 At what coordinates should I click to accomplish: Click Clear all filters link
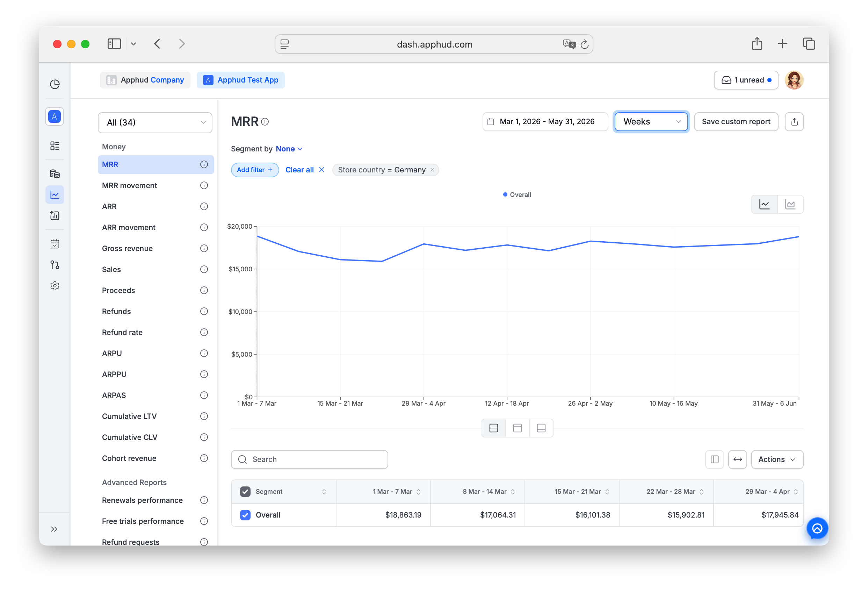click(x=305, y=170)
